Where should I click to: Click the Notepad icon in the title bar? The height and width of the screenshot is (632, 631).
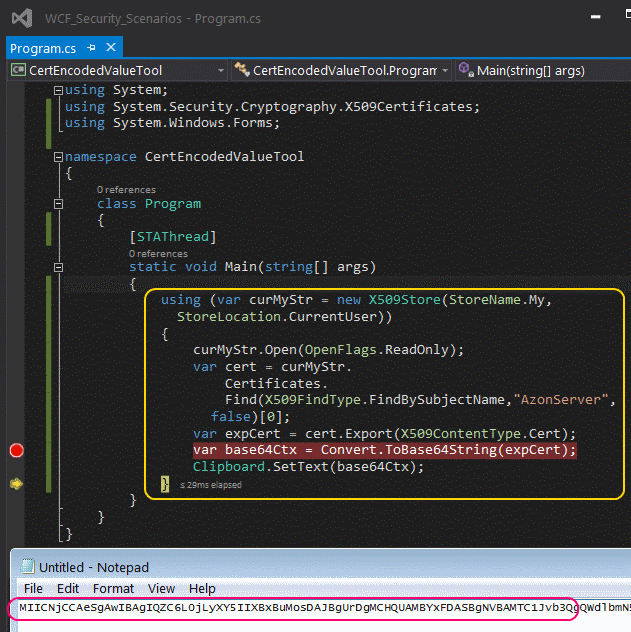point(26,564)
